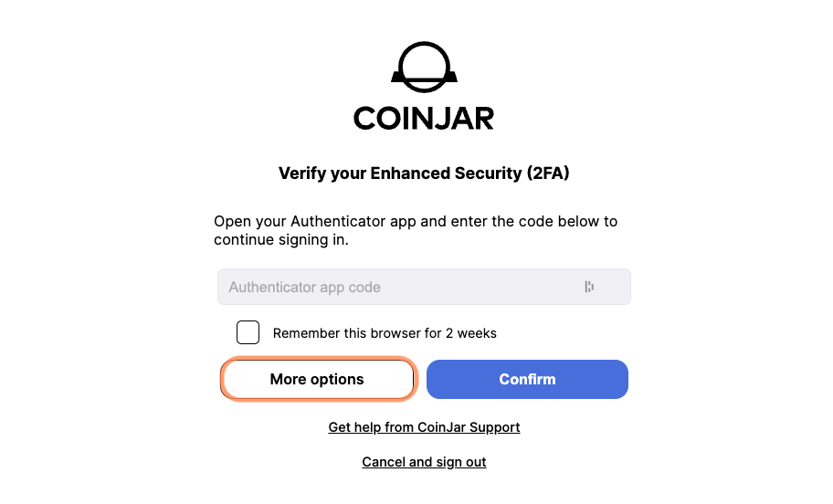Submit the code with Confirm

tap(527, 379)
